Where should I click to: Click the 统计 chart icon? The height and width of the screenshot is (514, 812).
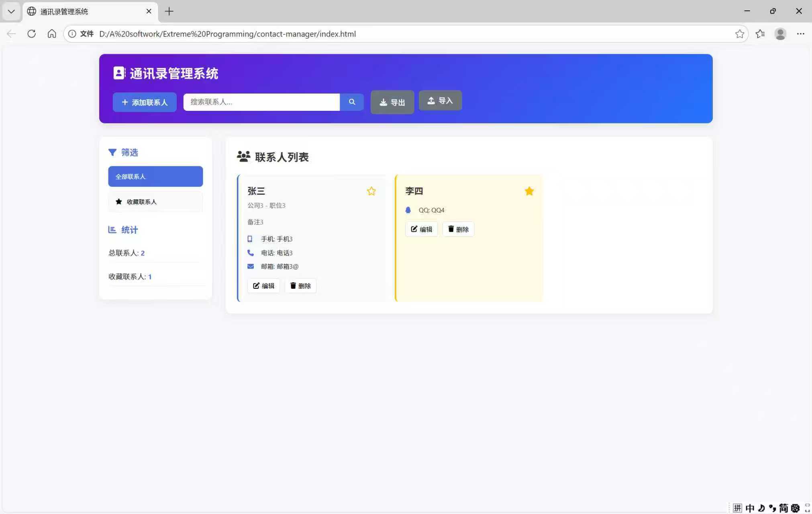(x=112, y=230)
